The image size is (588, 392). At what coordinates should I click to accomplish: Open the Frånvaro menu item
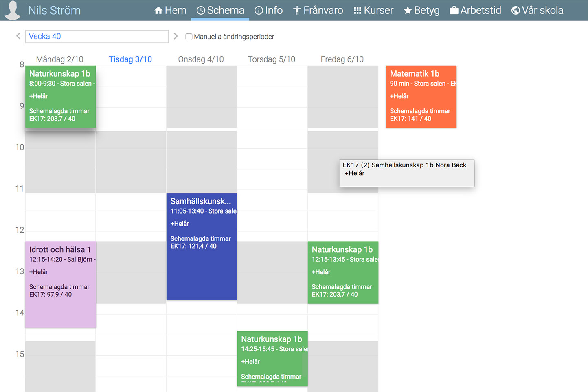pyautogui.click(x=318, y=10)
